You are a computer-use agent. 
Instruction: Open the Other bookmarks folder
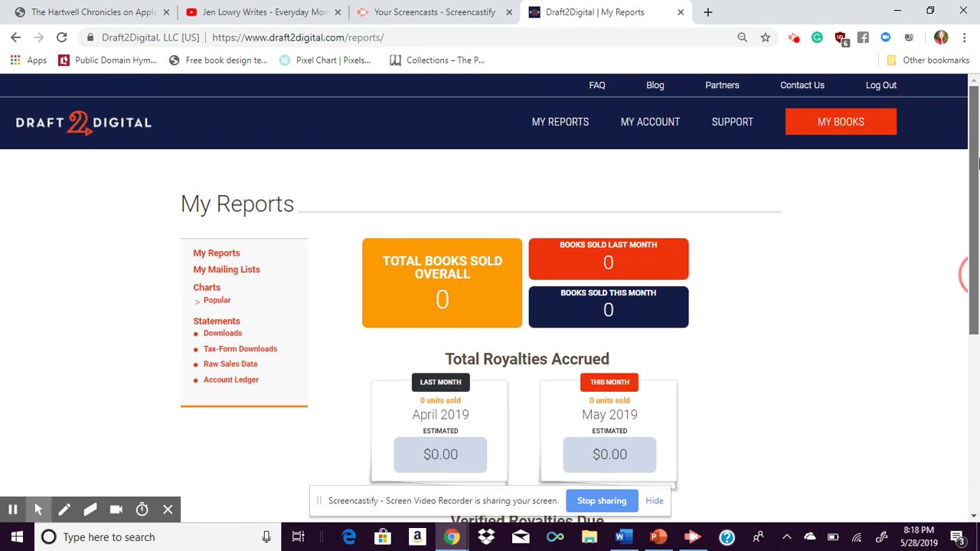click(928, 60)
